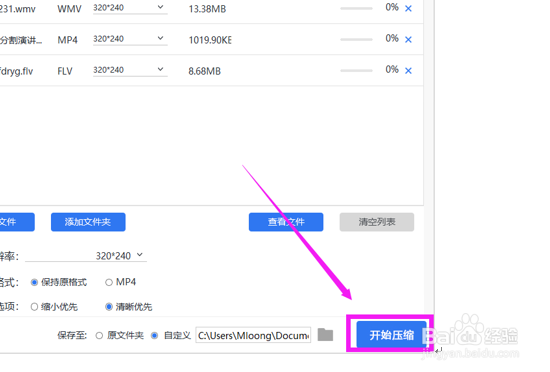The width and height of the screenshot is (550, 372).
Task: Click the FLV format cell
Action: click(x=65, y=71)
